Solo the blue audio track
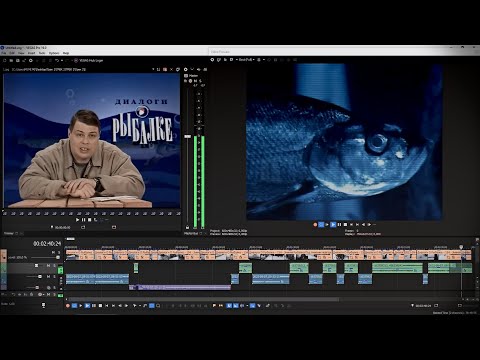This screenshot has width=480, height=360. [x=54, y=277]
